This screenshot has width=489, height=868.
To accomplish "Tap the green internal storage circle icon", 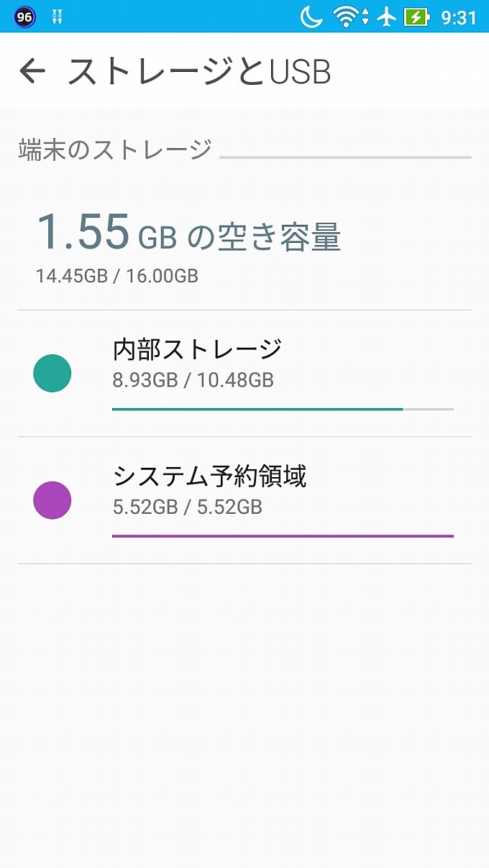I will pos(52,374).
